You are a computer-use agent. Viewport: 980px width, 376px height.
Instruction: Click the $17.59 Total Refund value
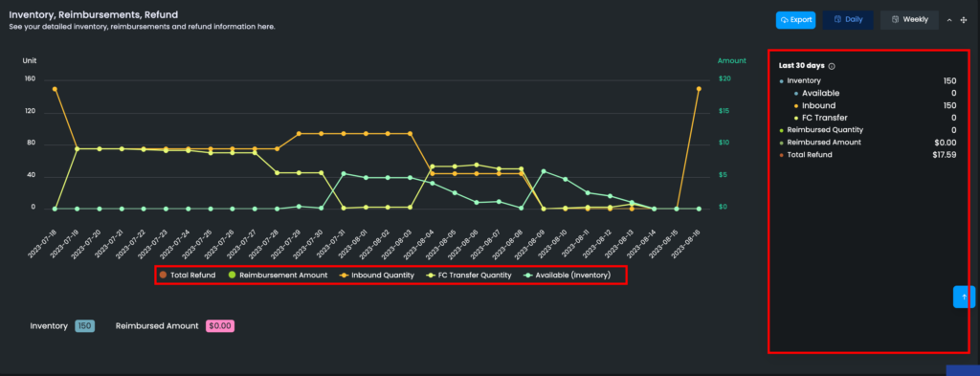coord(944,155)
